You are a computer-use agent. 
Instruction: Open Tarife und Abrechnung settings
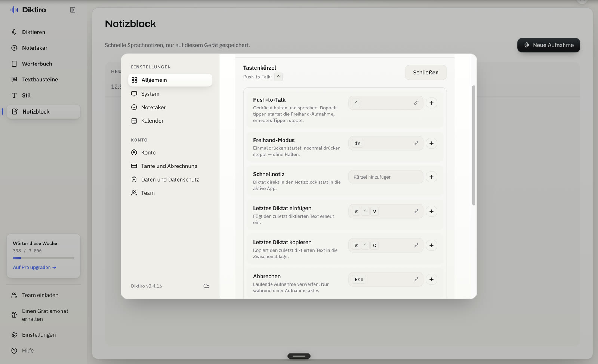170,166
